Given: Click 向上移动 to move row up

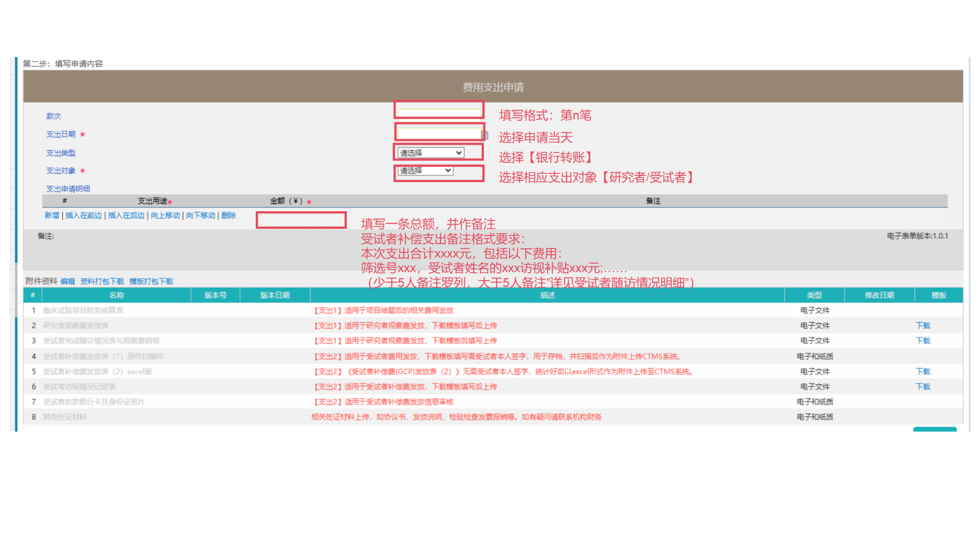Looking at the screenshot, I should tap(166, 215).
